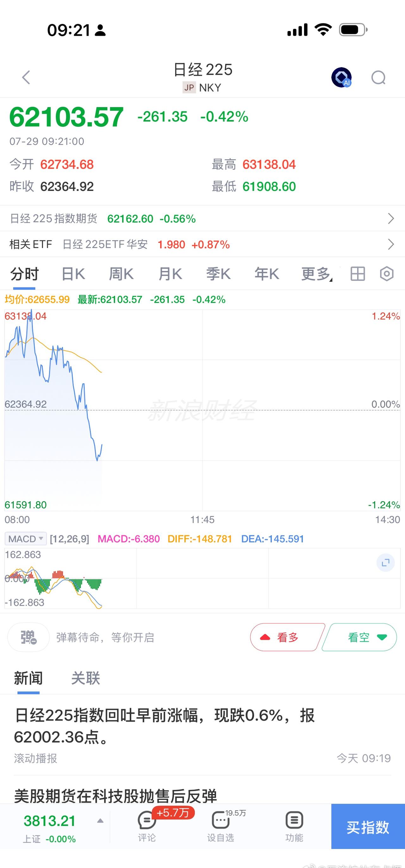Viewport: 405px width, 868px height.
Task: Tap the search magnifier icon
Action: click(378, 78)
